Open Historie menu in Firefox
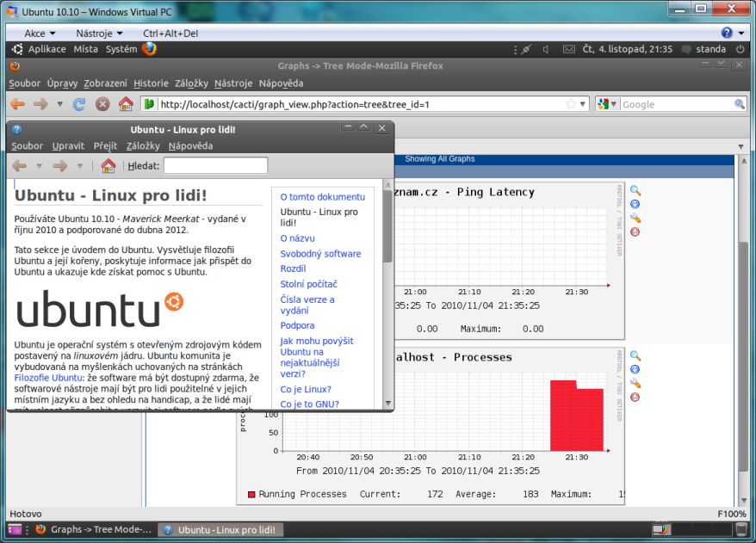The height and width of the screenshot is (543, 756). coord(151,83)
